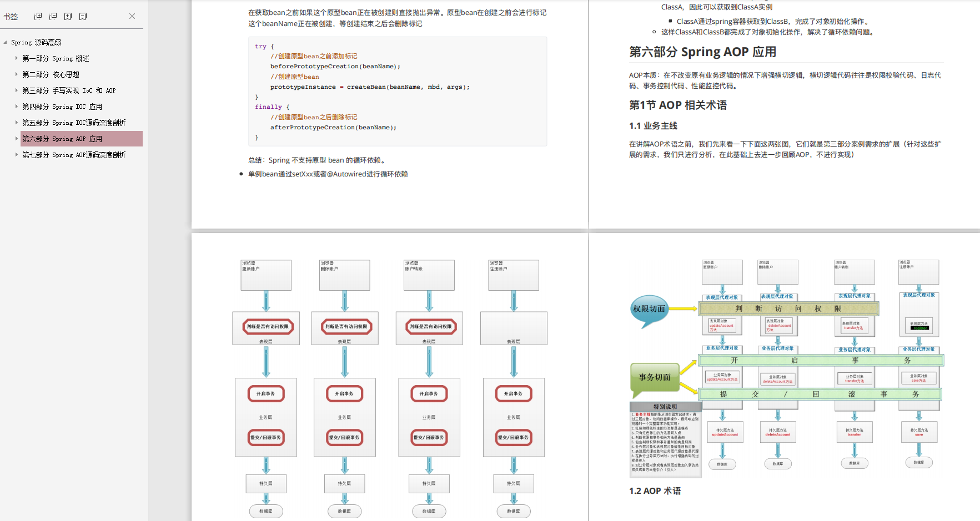Click code line prototypeInstance = createBean(...)
Screen dimensions: 980x521
[x=370, y=87]
